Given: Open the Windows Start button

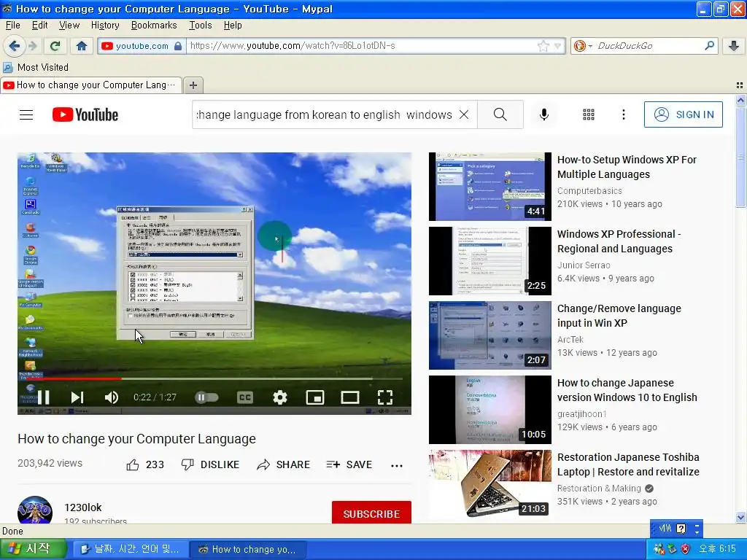Looking at the screenshot, I should click(32, 549).
